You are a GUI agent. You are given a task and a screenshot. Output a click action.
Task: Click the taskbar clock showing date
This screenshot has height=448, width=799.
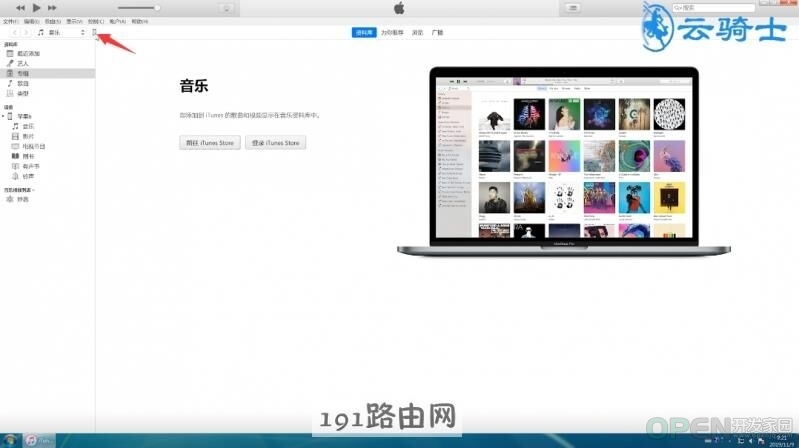(x=782, y=441)
